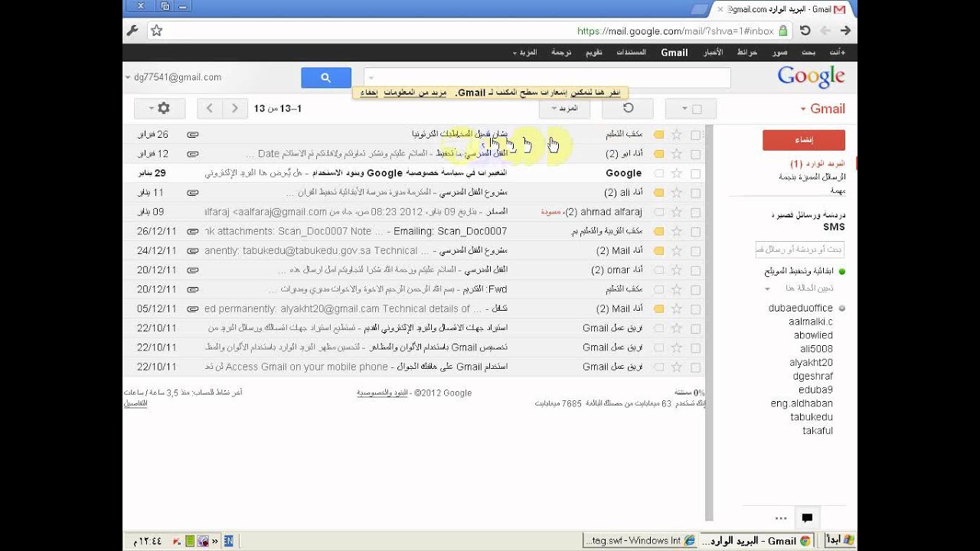The width and height of the screenshot is (980, 551).
Task: Open the dg77541@gmail.com account menu
Action: tap(173, 77)
